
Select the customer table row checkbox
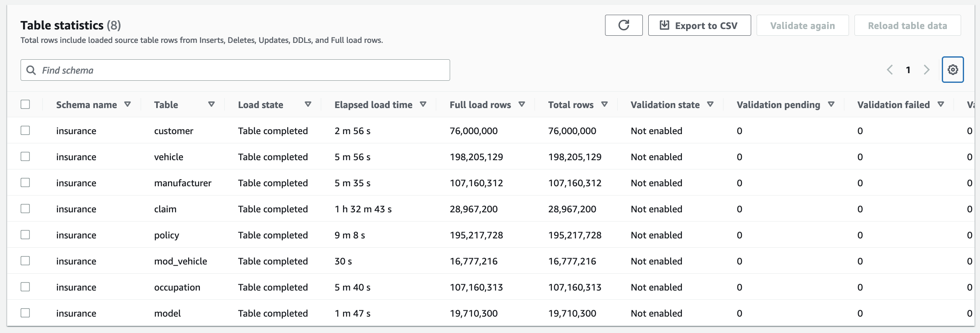click(25, 130)
